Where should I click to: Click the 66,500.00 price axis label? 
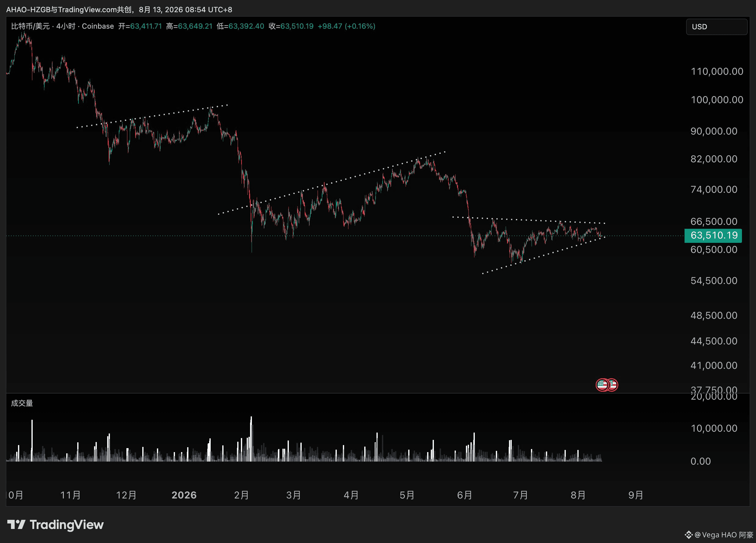click(714, 221)
